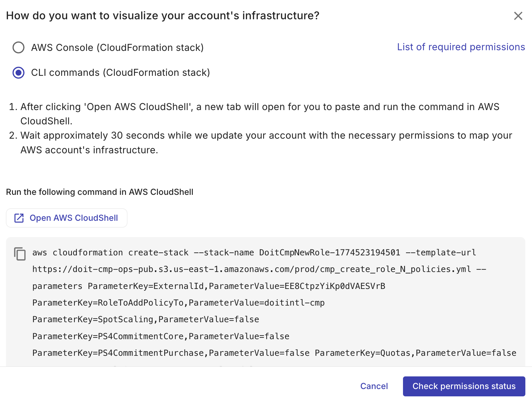The width and height of the screenshot is (532, 405).
Task: Select AWS Console (CloudFormation stack) option
Action: point(18,48)
